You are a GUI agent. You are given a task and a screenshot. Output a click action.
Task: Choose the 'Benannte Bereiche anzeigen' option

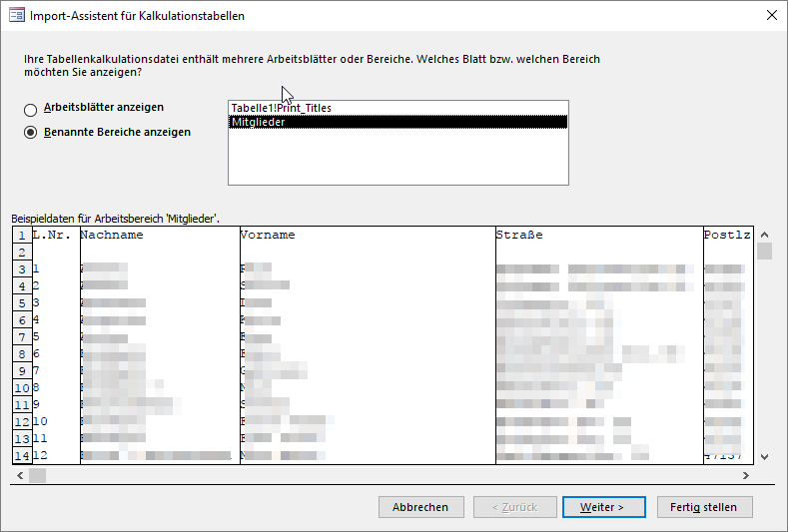31,132
